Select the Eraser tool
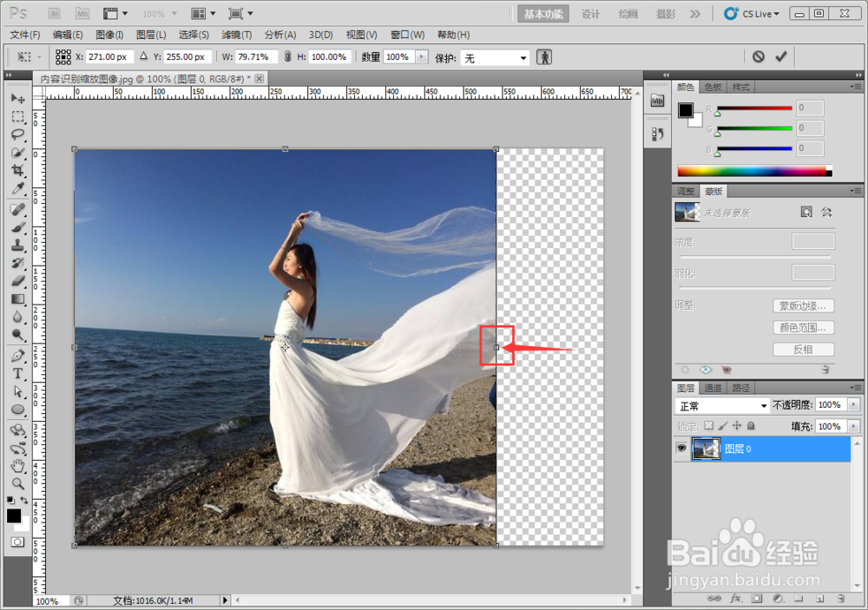This screenshot has height=610, width=868. (17, 281)
